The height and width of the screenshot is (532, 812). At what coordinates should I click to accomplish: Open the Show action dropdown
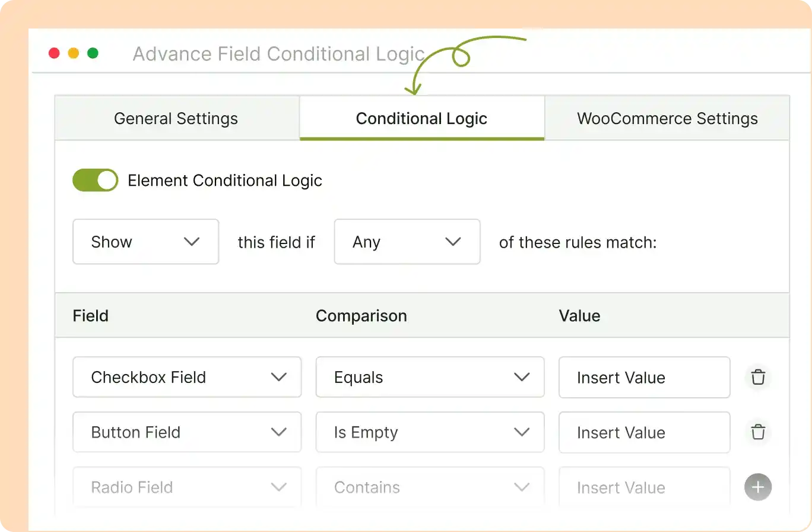click(145, 242)
